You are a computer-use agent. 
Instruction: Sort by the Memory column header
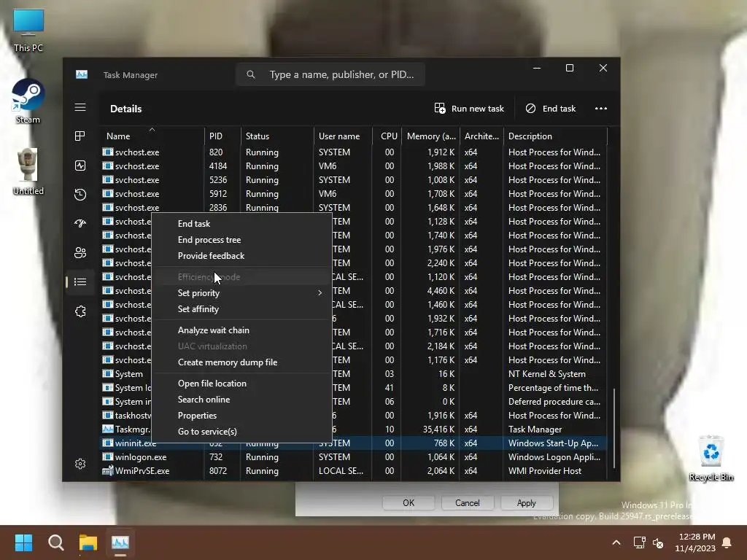(430, 136)
